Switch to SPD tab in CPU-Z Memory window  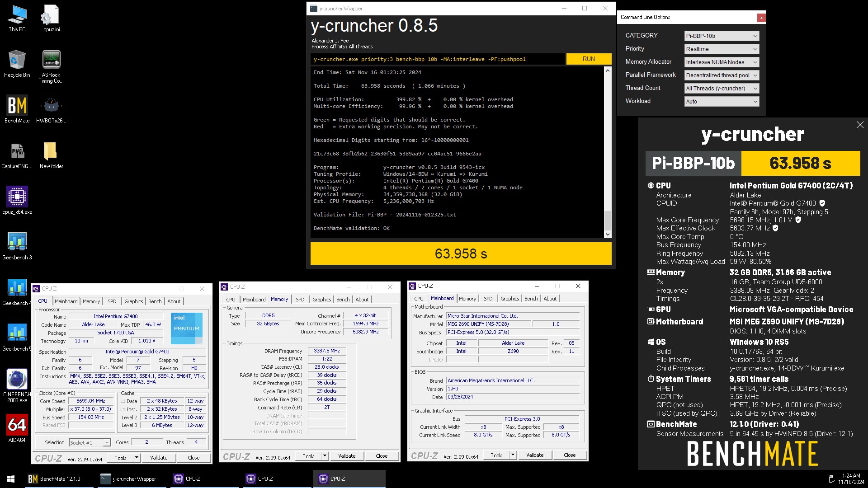click(x=300, y=300)
